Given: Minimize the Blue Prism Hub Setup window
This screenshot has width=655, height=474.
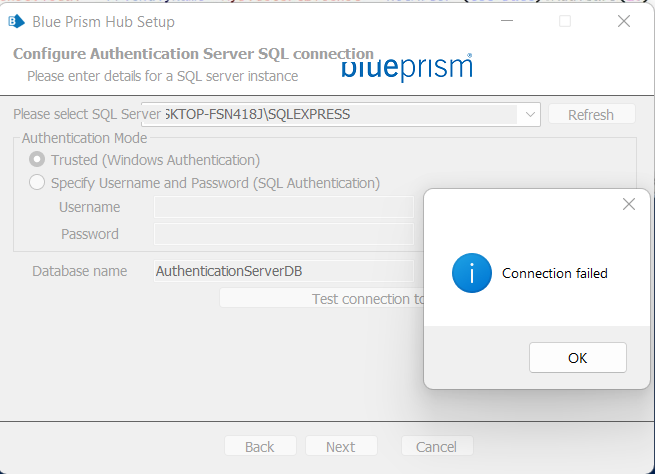Looking at the screenshot, I should (507, 21).
